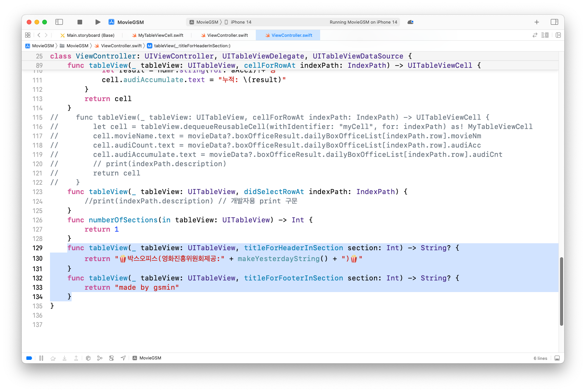The height and width of the screenshot is (392, 586).
Task: Step out in debugger
Action: [76, 358]
